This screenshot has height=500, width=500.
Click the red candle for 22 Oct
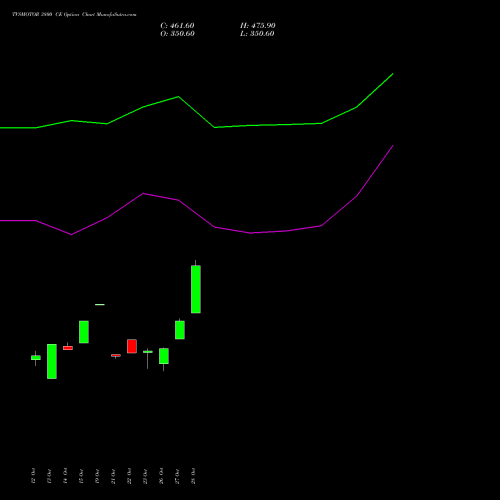tap(132, 346)
